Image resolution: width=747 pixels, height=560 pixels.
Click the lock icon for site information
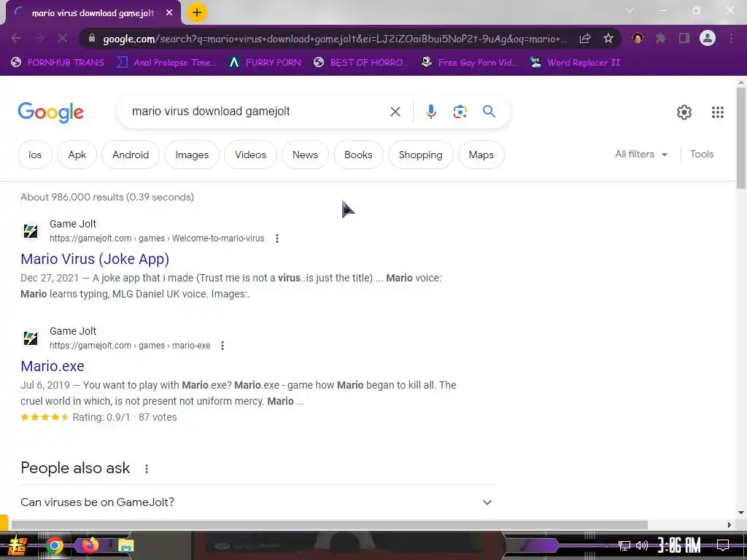92,39
